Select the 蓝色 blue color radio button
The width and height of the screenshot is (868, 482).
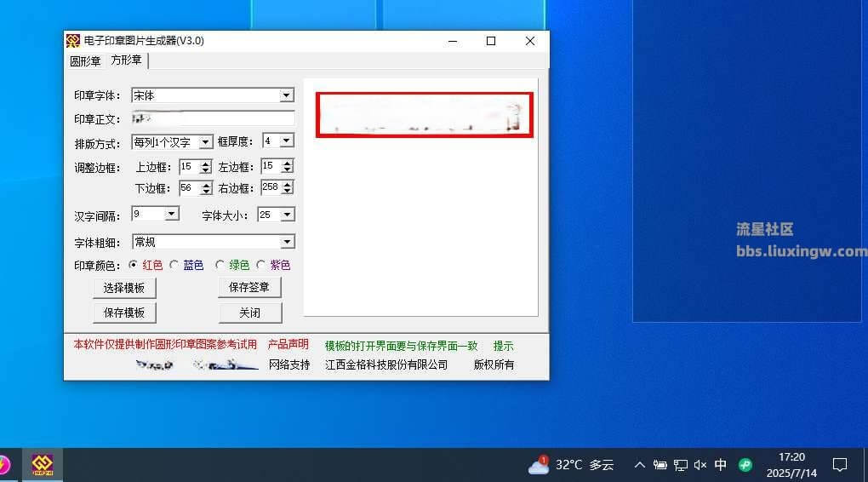point(174,265)
